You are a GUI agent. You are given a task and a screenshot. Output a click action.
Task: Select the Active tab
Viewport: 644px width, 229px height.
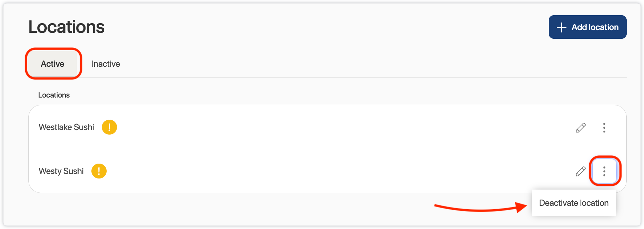[x=53, y=64]
